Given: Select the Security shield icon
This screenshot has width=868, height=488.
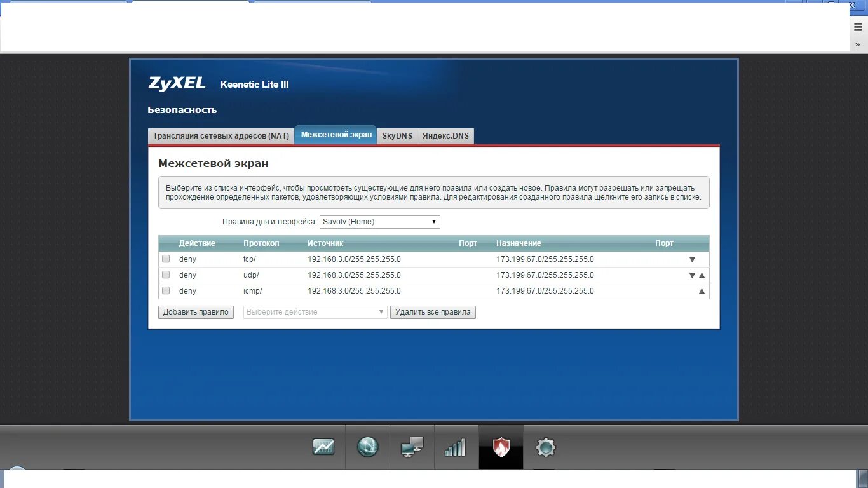Looking at the screenshot, I should click(x=501, y=447).
